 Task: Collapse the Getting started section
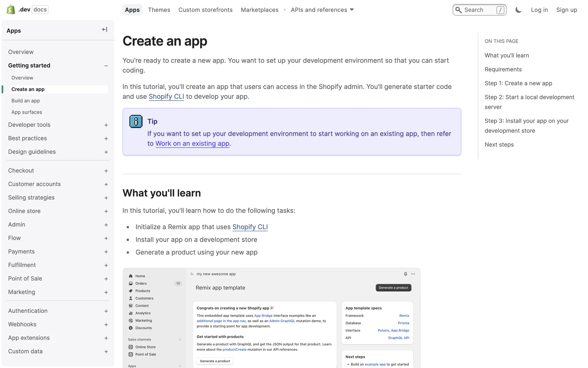click(x=106, y=66)
